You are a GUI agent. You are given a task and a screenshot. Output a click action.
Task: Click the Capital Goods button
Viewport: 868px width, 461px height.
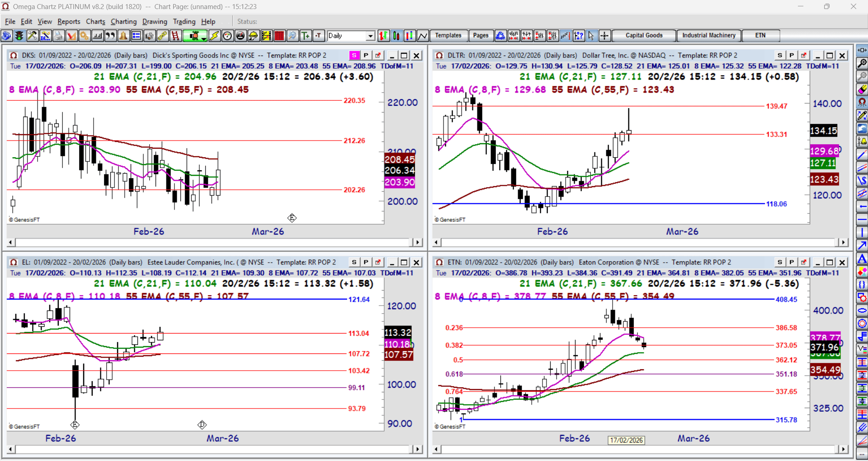click(644, 35)
